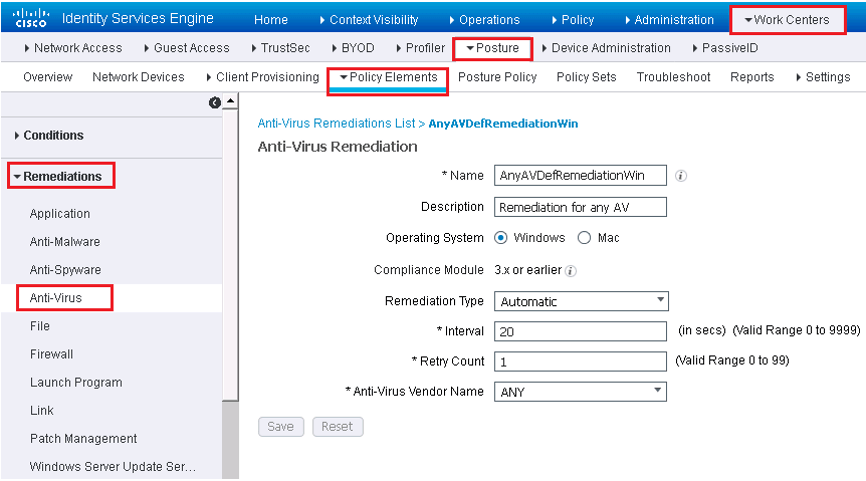Select Launch Program in the Remediations list
This screenshot has width=866, height=481.
point(76,382)
